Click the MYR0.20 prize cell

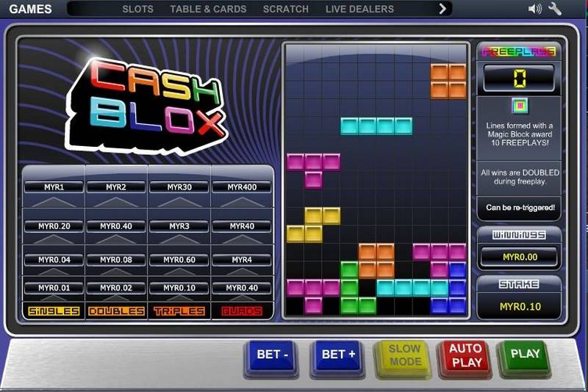(54, 226)
